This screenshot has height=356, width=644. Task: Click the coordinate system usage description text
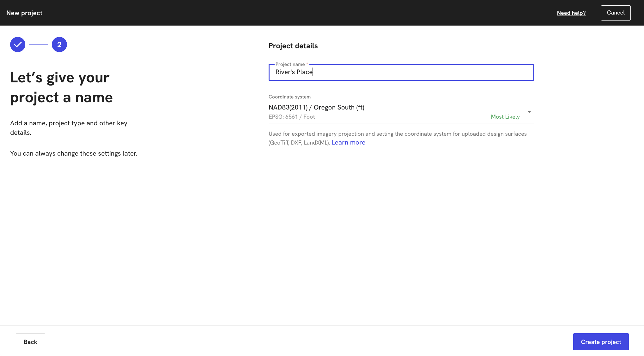click(x=397, y=133)
